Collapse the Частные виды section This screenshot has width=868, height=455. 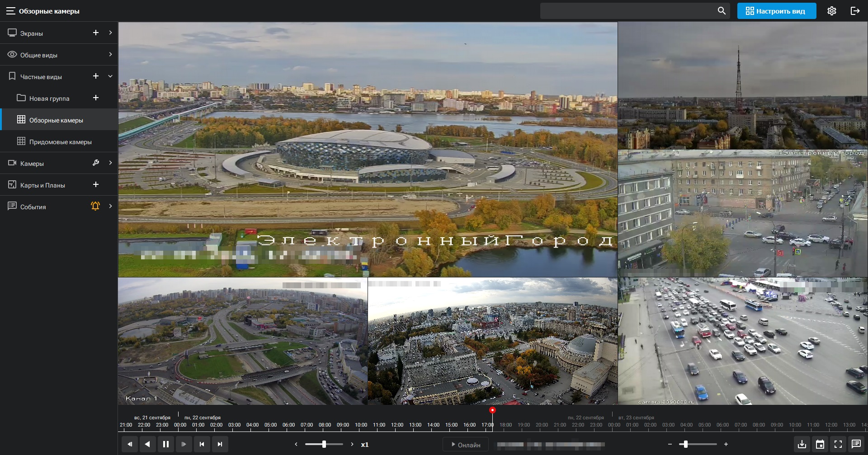(x=110, y=76)
